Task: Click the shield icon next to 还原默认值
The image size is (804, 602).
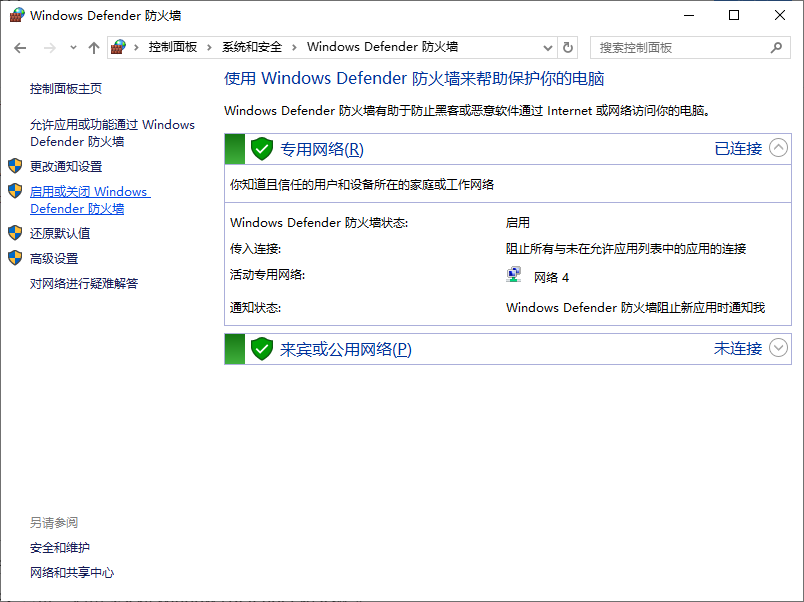Action: tap(14, 233)
